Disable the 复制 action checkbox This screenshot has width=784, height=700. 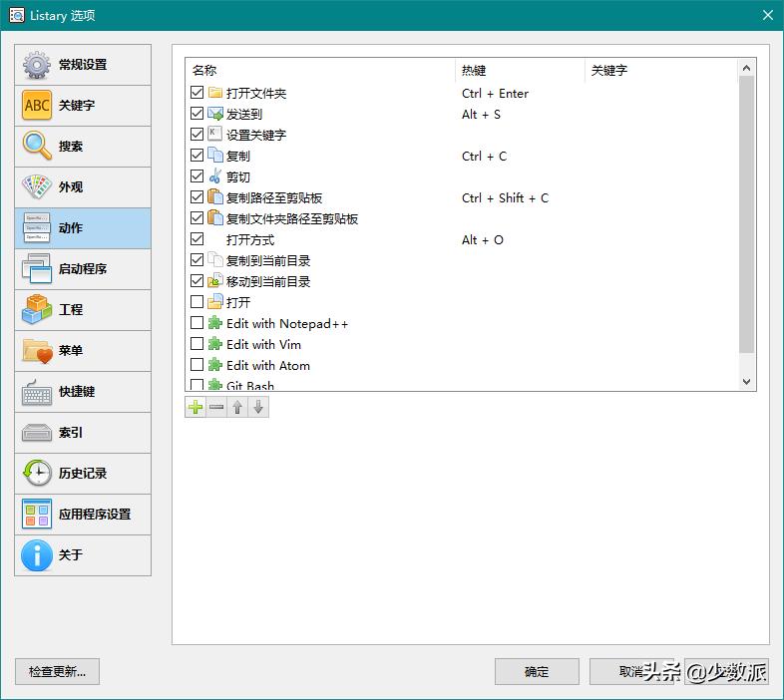point(197,156)
